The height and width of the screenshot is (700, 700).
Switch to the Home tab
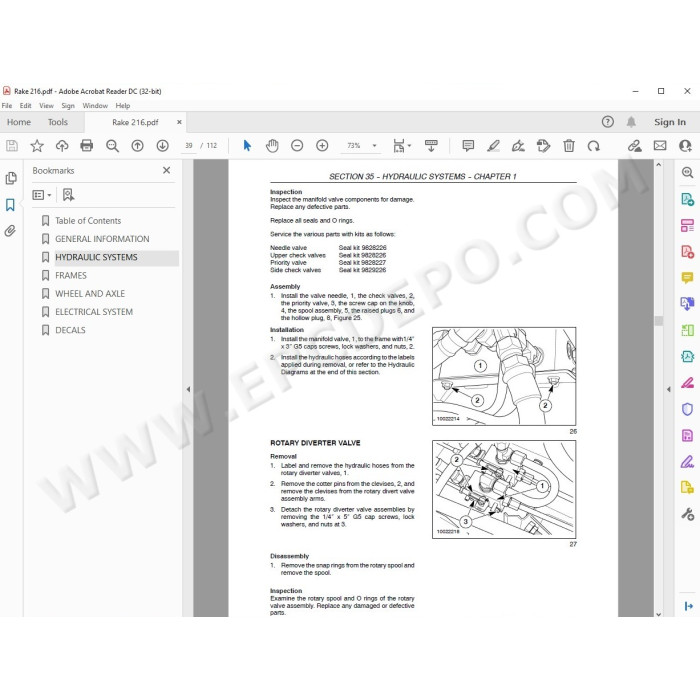[x=19, y=122]
